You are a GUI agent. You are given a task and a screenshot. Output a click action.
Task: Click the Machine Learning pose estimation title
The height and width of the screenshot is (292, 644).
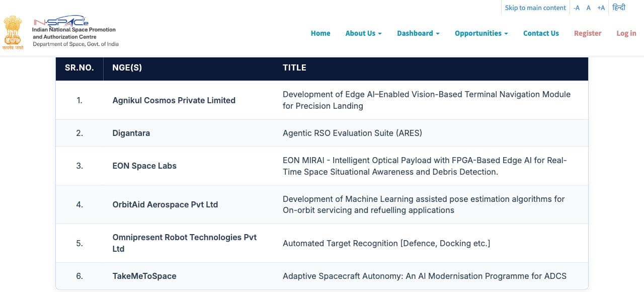pyautogui.click(x=424, y=204)
